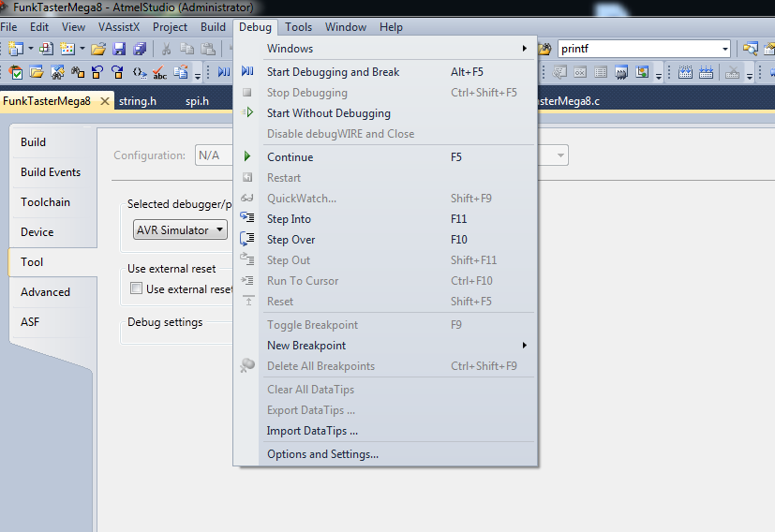Open the device programming toolbar overflow arrow
This screenshot has width=775, height=532.
[x=750, y=75]
